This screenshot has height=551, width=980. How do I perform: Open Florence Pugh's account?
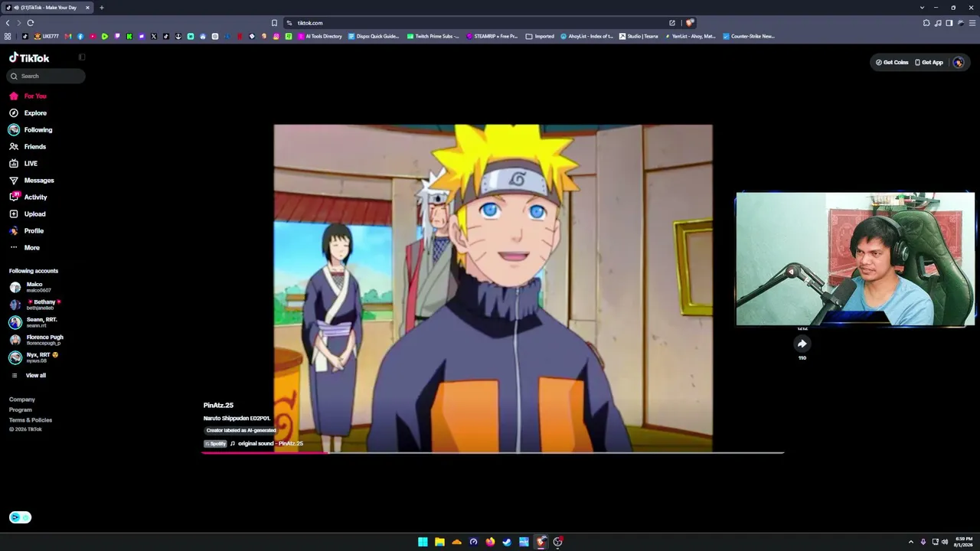coord(36,339)
